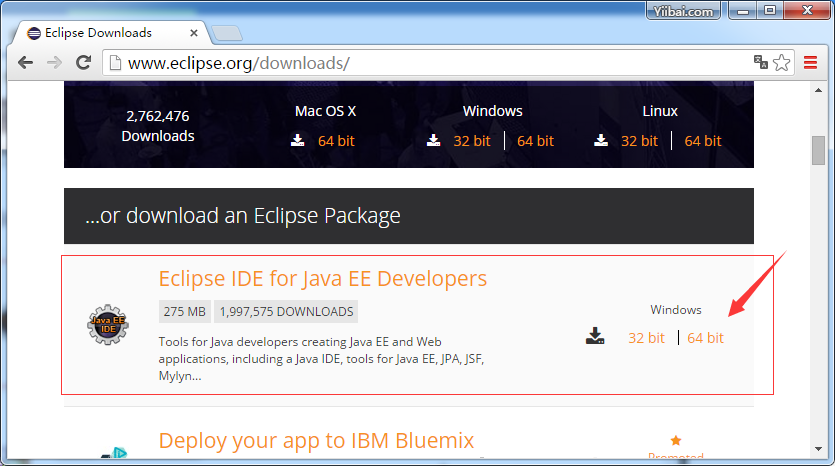Click download icon in Java EE package row

(596, 337)
